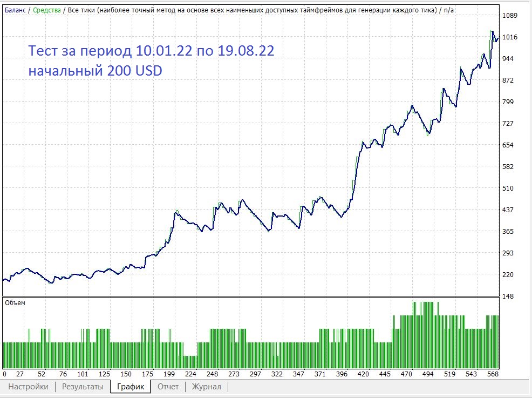Click the 'Тест за период 10.01.22 по 19.08.22' caption
Screen dimensions: 532x398
point(151,51)
